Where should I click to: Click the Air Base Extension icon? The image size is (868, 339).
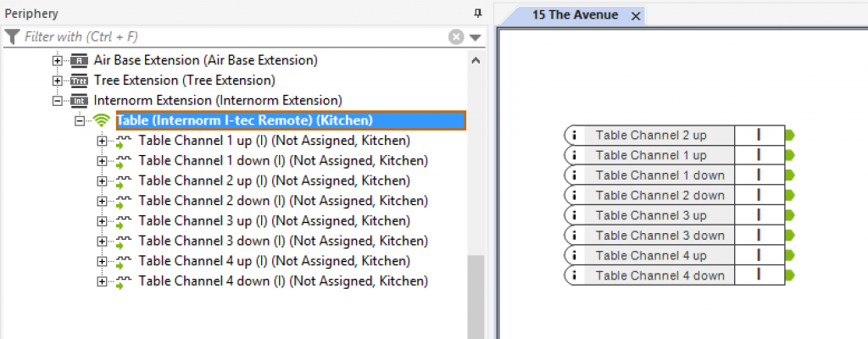(x=79, y=60)
